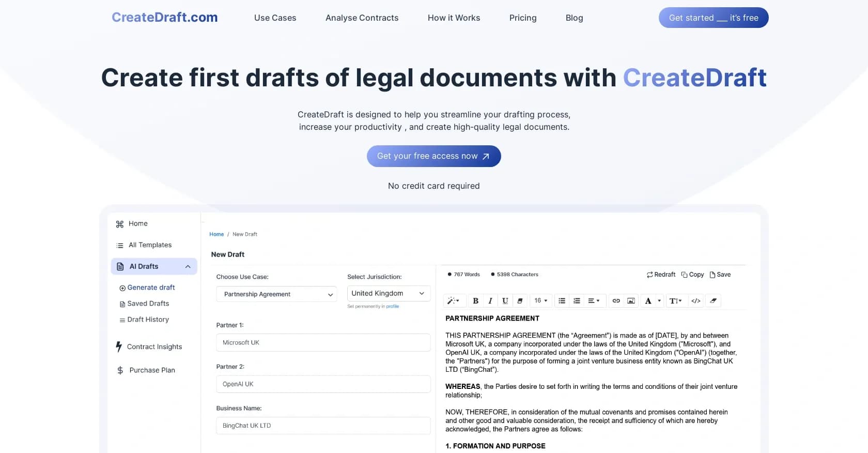Follow the profile link under jurisdiction
The height and width of the screenshot is (453, 868).
(393, 306)
